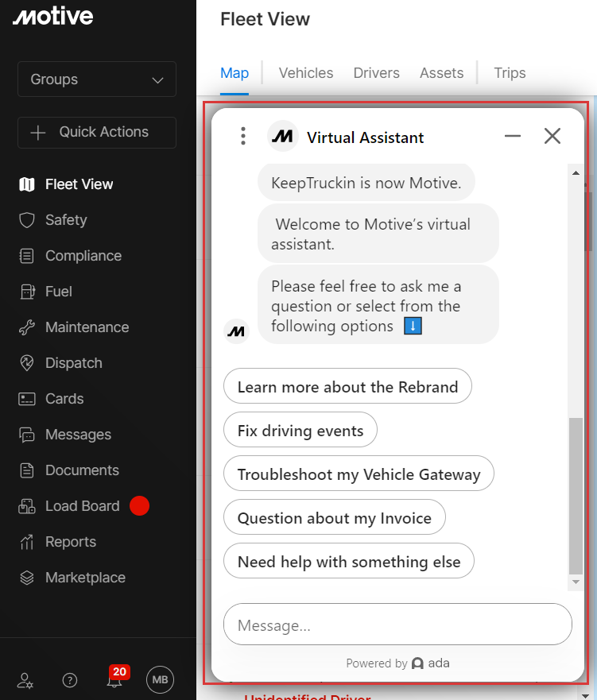Viewport: 597px width, 700px height.
Task: Click the Maintenance wrench icon
Action: coord(27,327)
